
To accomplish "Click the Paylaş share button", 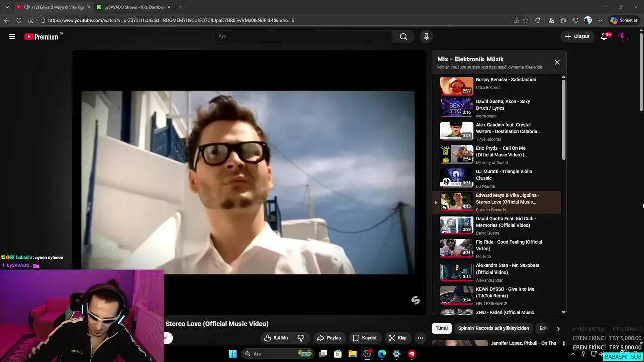I will tap(329, 338).
